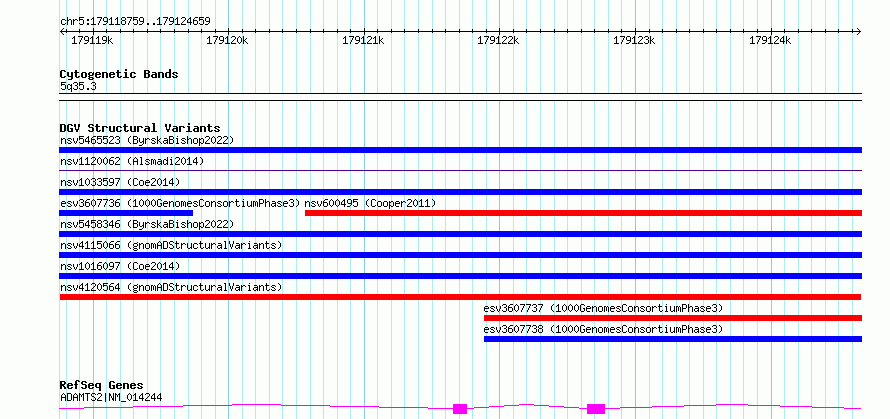Click the RefSeq Genes track heading

[x=101, y=386]
